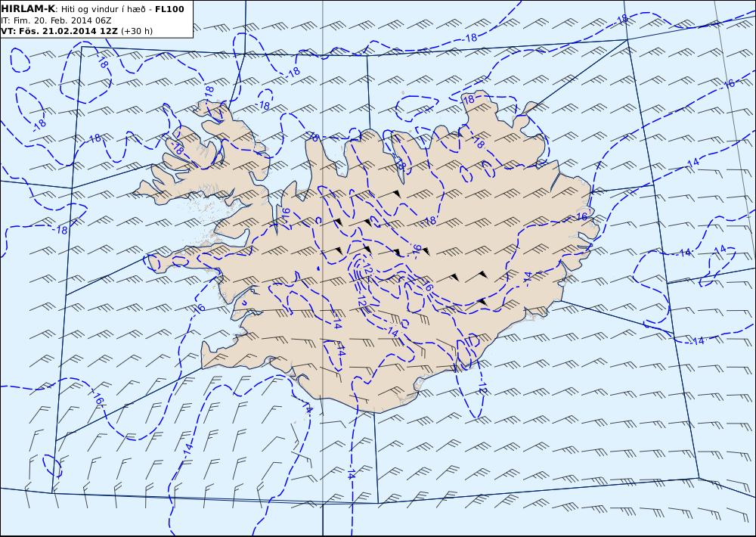The width and height of the screenshot is (756, 537).
Task: Click the FL100 flight level label
Action: (169, 9)
